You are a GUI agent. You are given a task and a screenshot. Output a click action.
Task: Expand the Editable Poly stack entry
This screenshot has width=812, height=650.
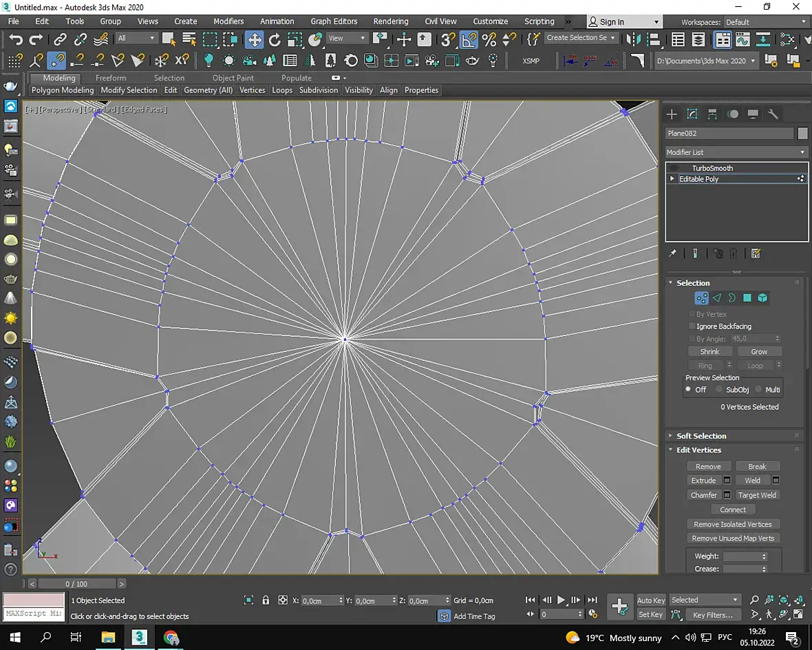672,179
